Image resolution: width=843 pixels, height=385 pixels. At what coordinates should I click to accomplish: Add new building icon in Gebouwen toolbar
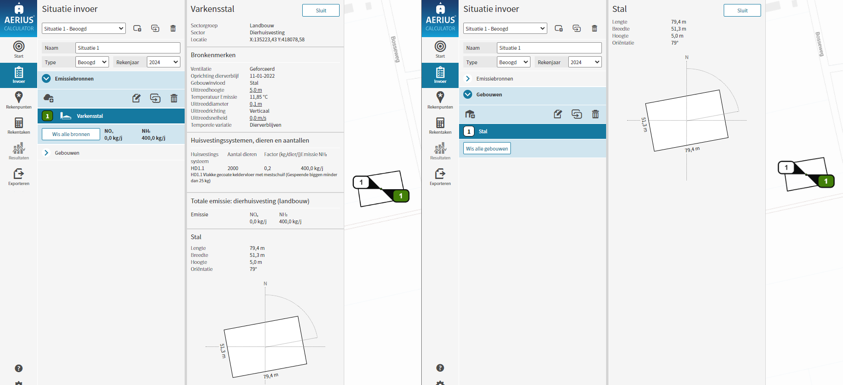pyautogui.click(x=470, y=114)
